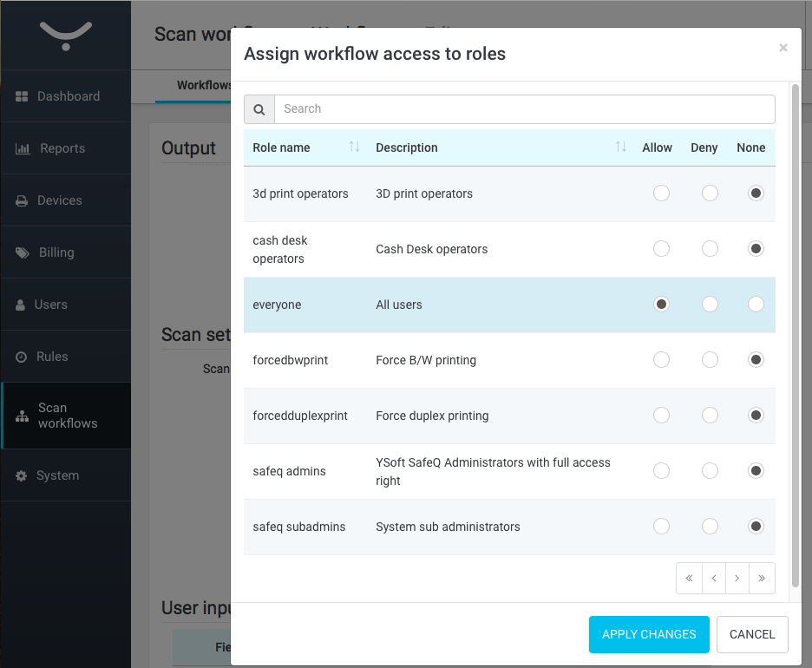The width and height of the screenshot is (812, 668).
Task: Sort table by Role name column
Action: 354,147
